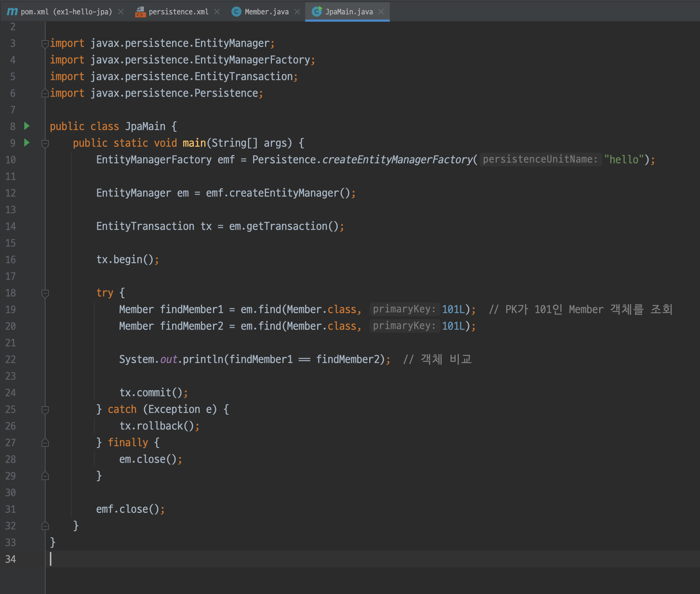The height and width of the screenshot is (594, 700).
Task: Click the createEntityManagerFactory method call
Action: pyautogui.click(x=397, y=160)
